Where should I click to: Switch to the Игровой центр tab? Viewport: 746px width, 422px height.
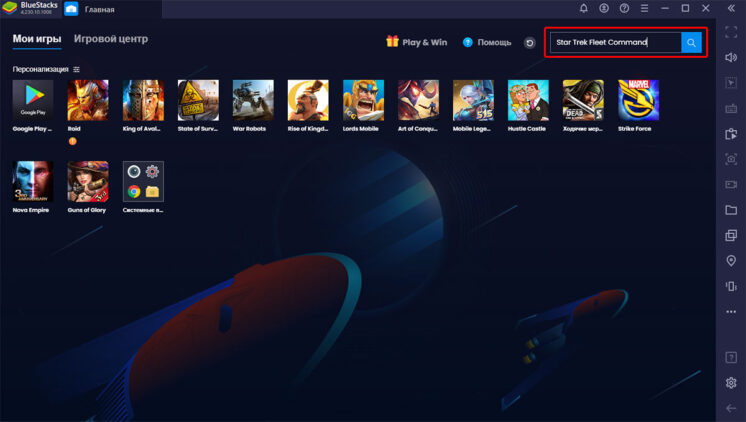click(x=111, y=40)
